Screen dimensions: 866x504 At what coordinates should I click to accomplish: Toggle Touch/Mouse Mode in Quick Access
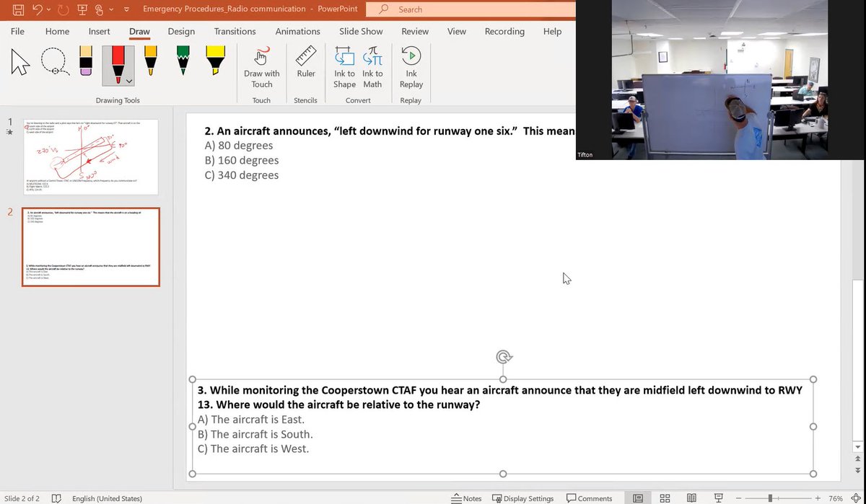[x=100, y=9]
